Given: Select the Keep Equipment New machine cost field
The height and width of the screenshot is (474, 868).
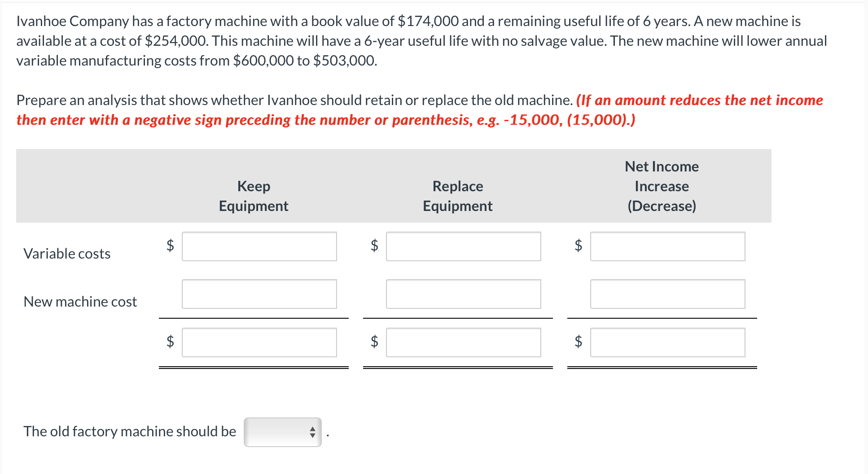Looking at the screenshot, I should pos(259,294).
